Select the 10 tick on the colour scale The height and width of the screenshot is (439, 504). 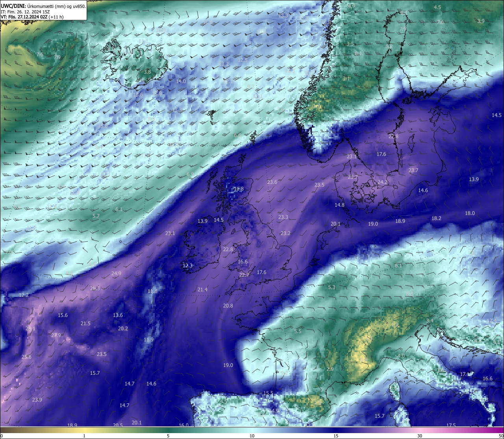252,436
